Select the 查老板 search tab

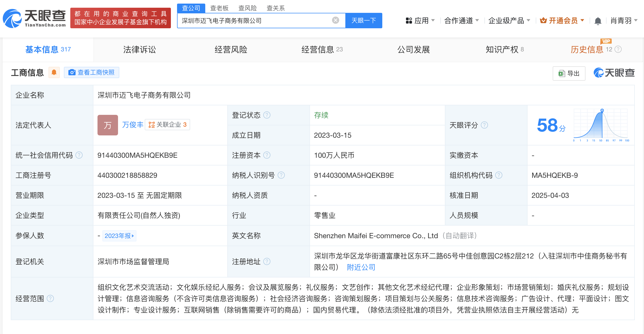[x=219, y=8]
